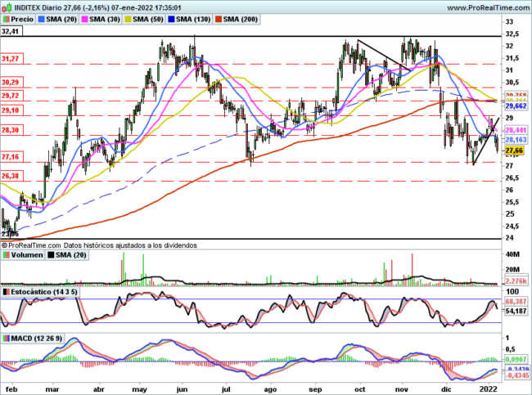Click the 2022 label on time axis
The image size is (532, 395).
tap(489, 389)
